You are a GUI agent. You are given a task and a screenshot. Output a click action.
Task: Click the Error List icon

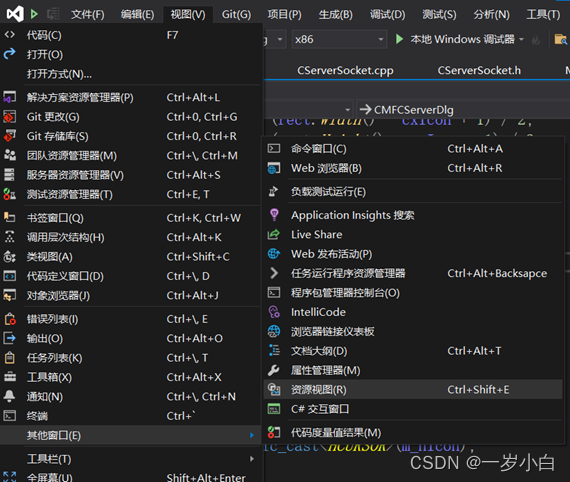[x=10, y=319]
